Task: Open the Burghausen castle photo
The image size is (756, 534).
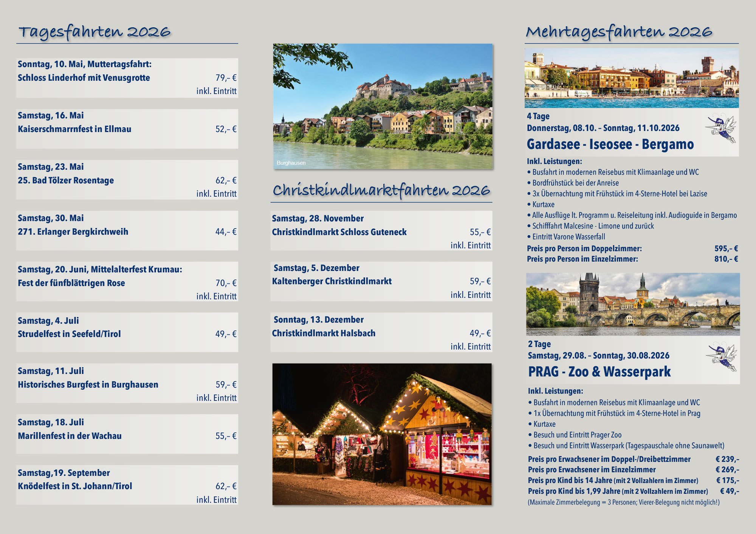Action: (383, 106)
